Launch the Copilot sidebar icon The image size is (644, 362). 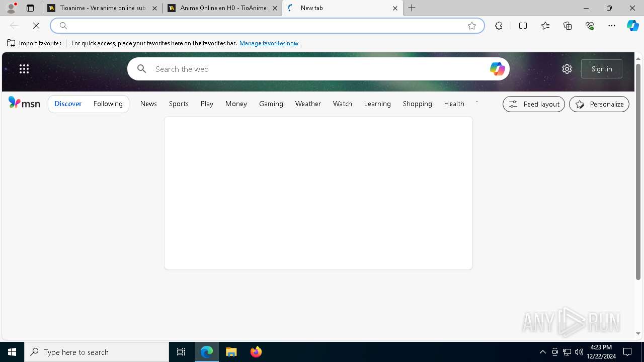point(633,26)
